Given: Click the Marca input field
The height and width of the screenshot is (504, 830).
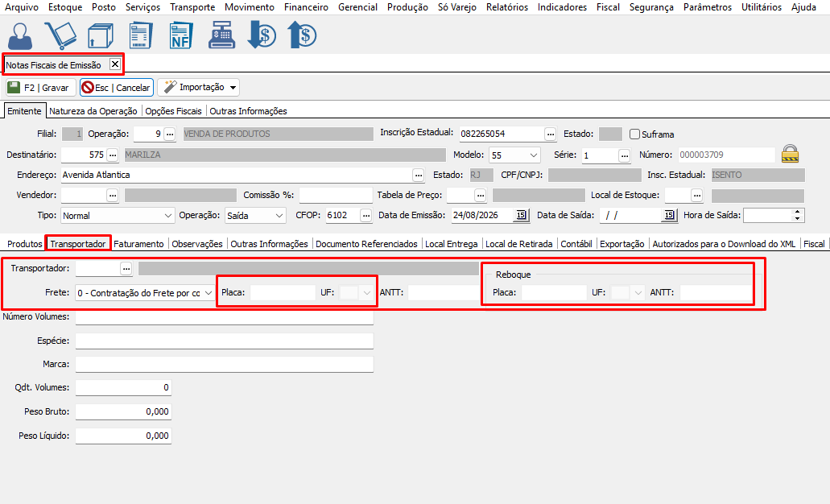Looking at the screenshot, I should tap(225, 364).
